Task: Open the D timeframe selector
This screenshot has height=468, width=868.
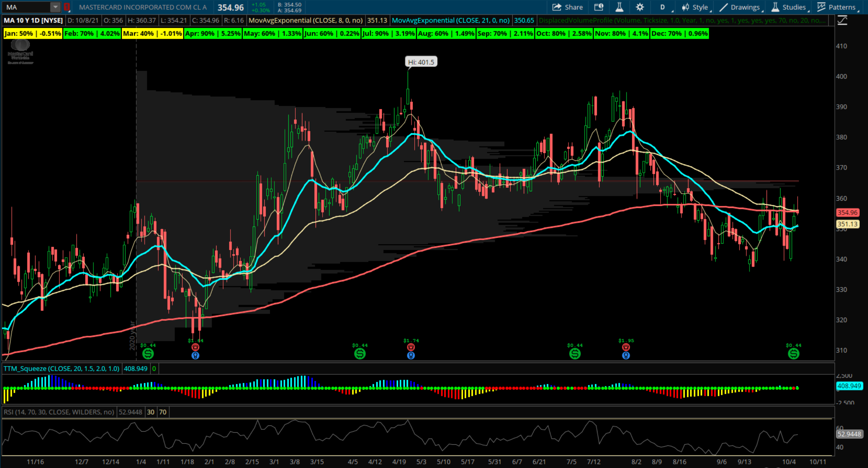Action: click(663, 7)
